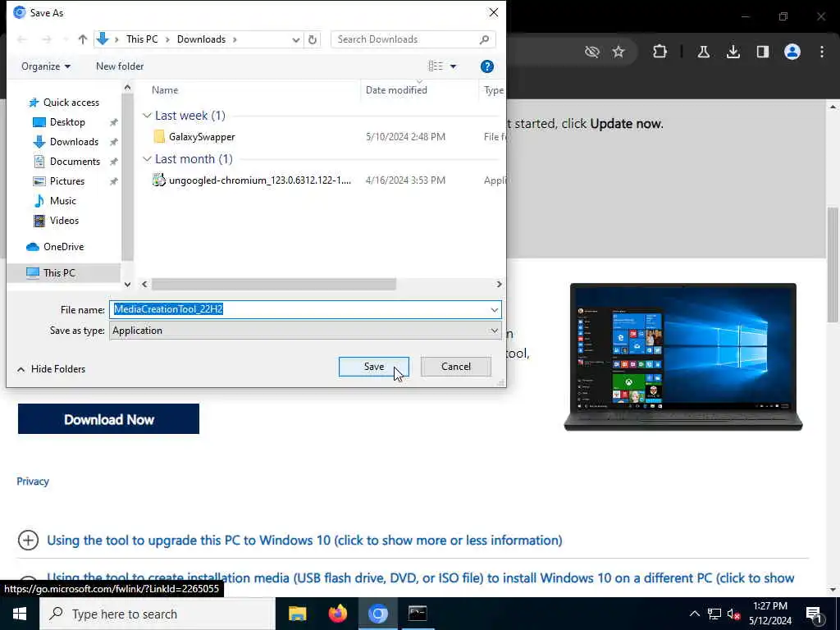This screenshot has height=630, width=840.
Task: Bookmark this page with the star icon
Action: (x=619, y=52)
